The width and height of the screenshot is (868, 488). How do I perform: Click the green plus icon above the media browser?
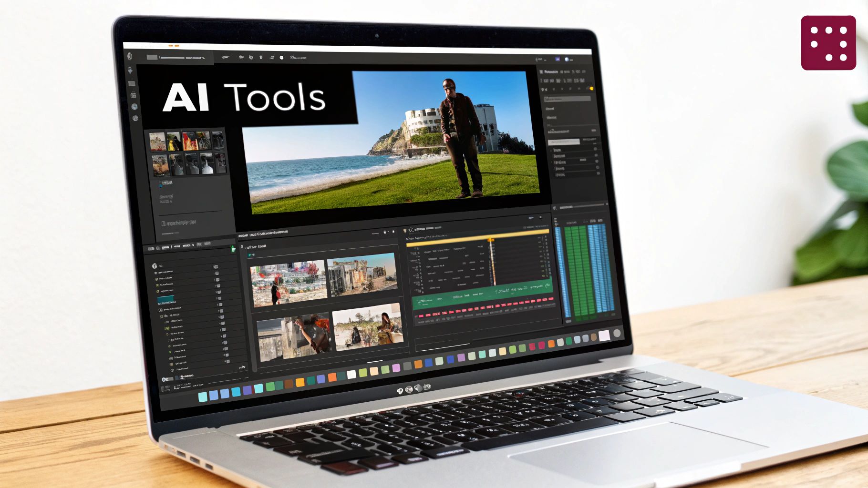pyautogui.click(x=233, y=249)
